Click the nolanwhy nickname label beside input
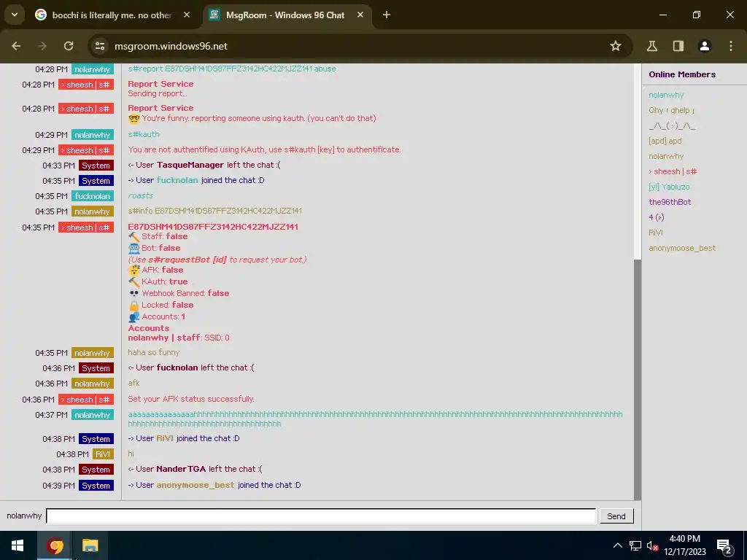This screenshot has width=747, height=560. [x=24, y=516]
